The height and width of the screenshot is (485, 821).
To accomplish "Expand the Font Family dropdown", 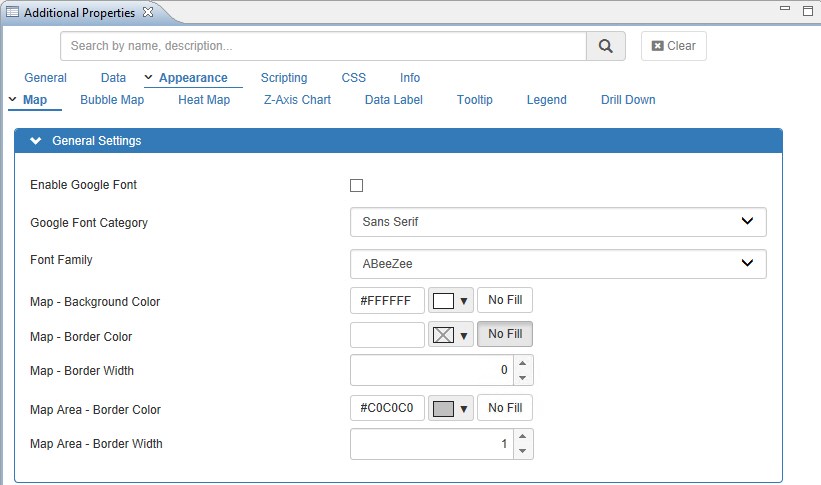I will coord(558,263).
